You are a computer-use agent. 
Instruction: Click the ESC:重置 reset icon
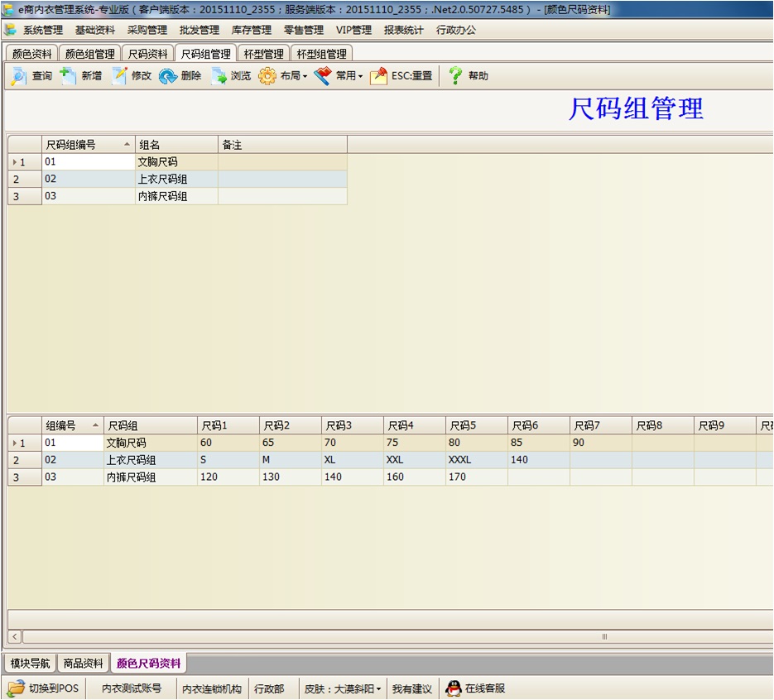[x=378, y=76]
